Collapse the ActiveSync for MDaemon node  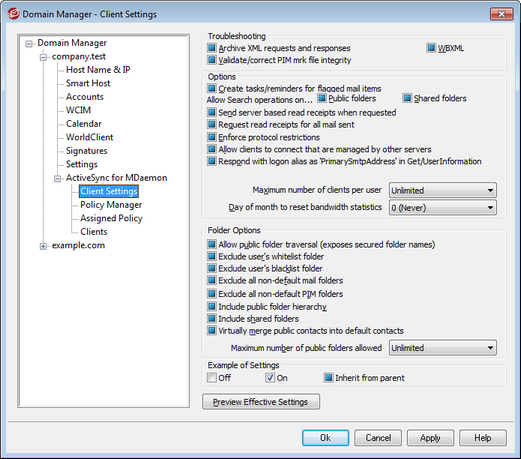click(x=57, y=179)
